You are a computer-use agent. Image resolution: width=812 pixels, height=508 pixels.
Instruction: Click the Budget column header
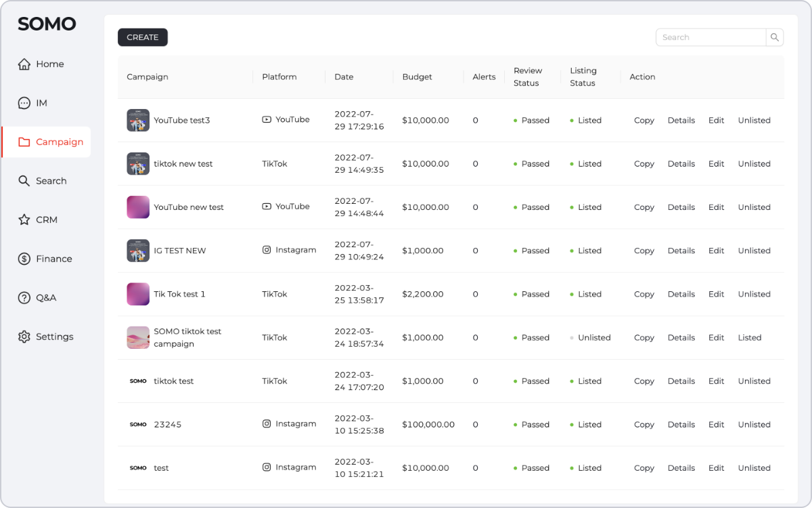[x=417, y=77]
